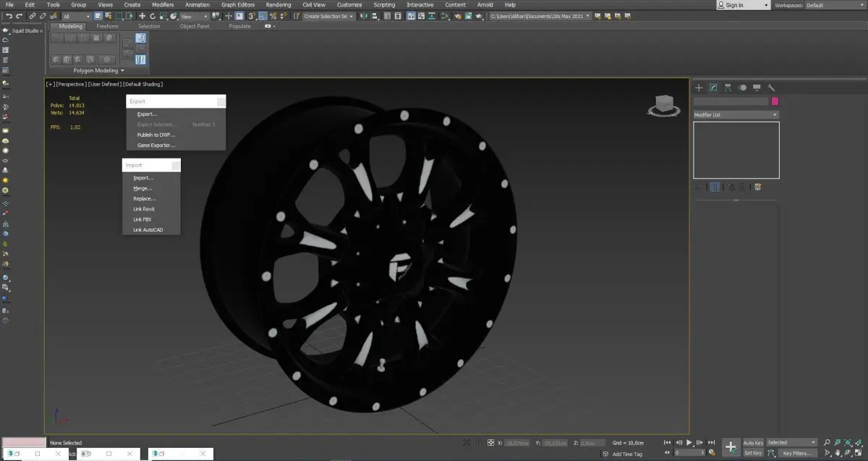Activate the Select Object tool
This screenshot has width=868, height=461.
click(x=98, y=16)
